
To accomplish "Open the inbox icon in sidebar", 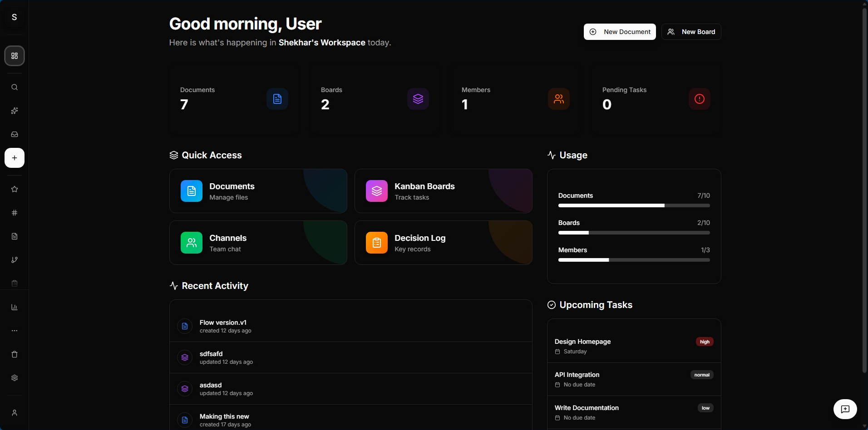I will tap(14, 134).
